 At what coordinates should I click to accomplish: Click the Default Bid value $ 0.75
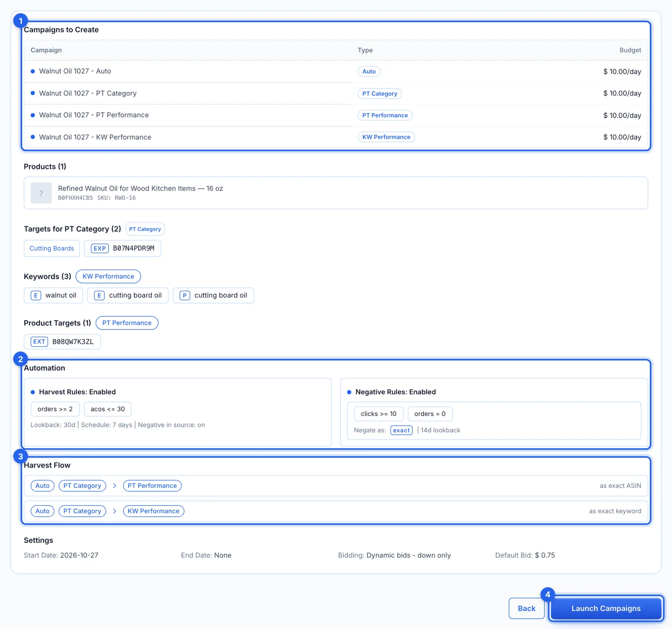[x=545, y=555]
